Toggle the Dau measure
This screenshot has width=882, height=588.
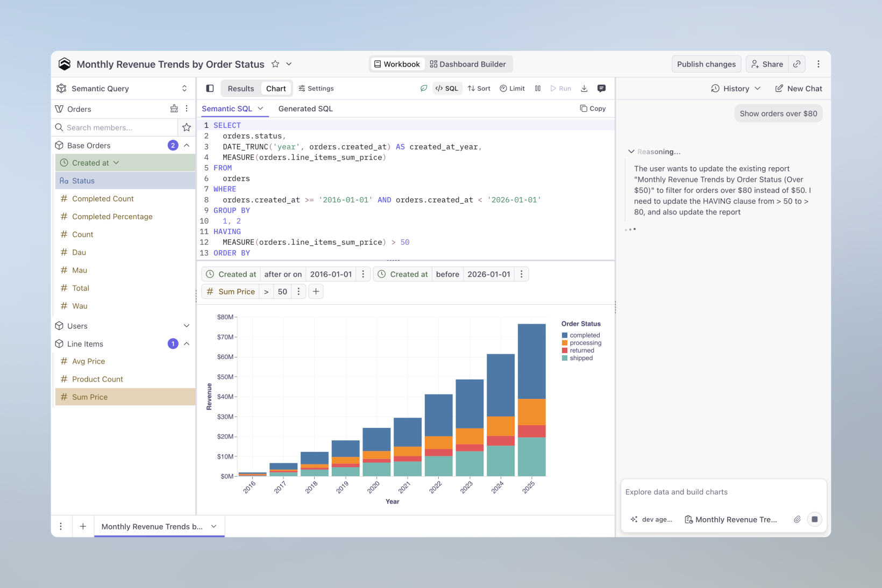click(x=125, y=252)
